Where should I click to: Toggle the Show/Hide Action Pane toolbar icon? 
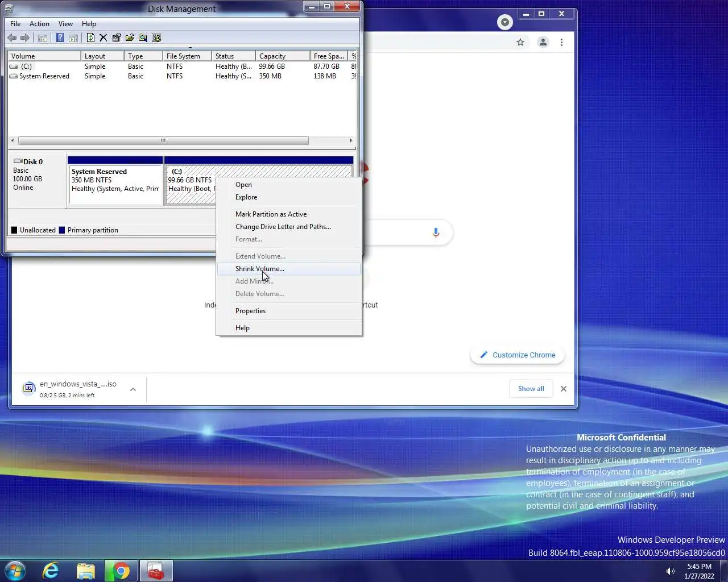pyautogui.click(x=73, y=38)
